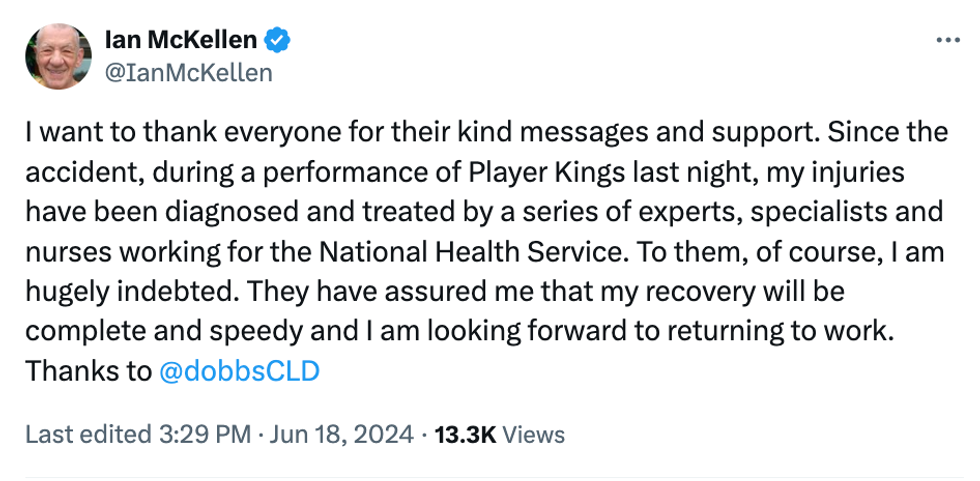The image size is (980, 481).
Task: Click "Thanks to" before the mention
Action: click(87, 371)
